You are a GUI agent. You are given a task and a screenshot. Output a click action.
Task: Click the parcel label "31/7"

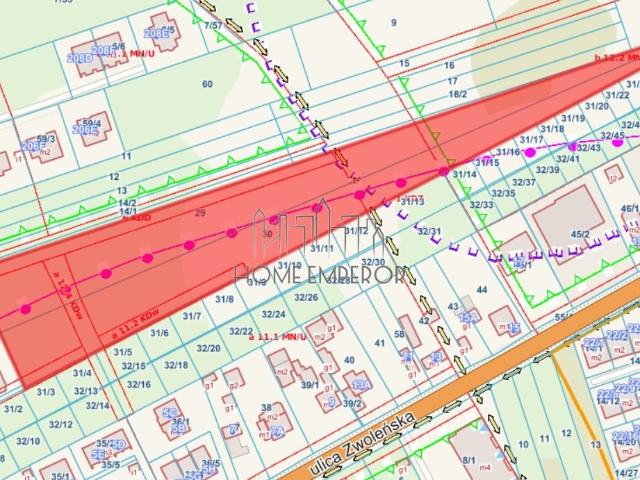192,316
